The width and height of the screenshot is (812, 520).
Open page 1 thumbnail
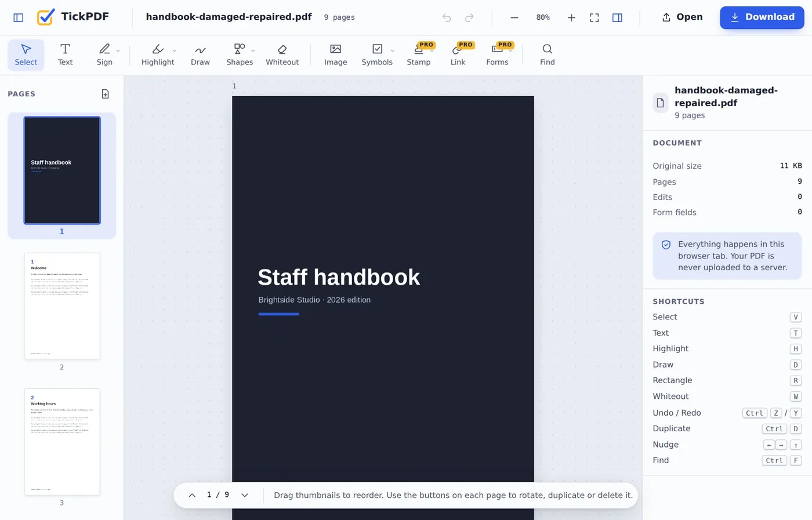click(x=62, y=170)
